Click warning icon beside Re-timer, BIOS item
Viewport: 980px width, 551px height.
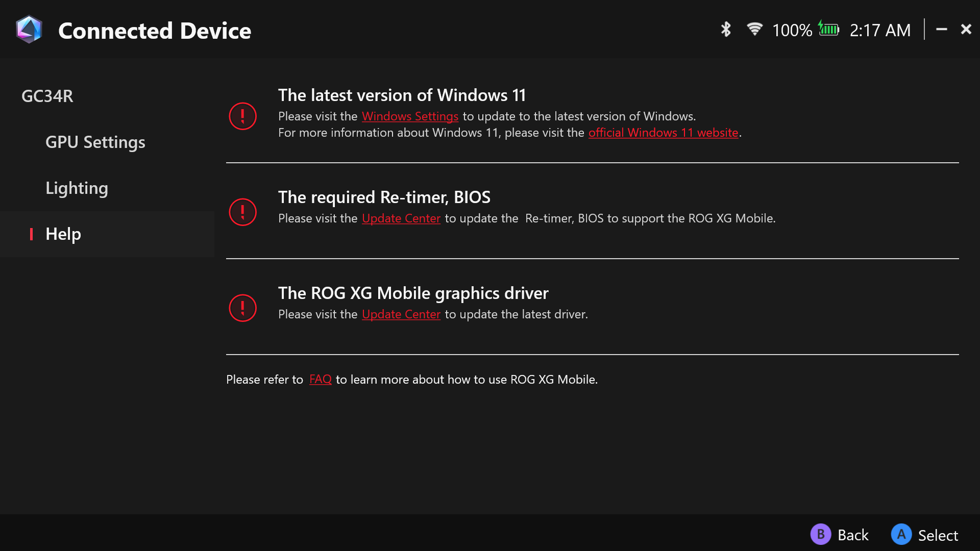click(x=242, y=212)
